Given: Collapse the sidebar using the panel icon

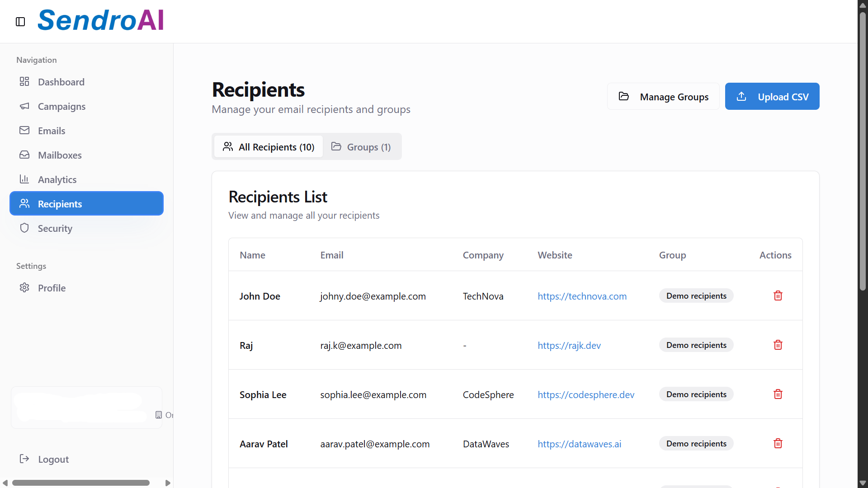Looking at the screenshot, I should (20, 21).
